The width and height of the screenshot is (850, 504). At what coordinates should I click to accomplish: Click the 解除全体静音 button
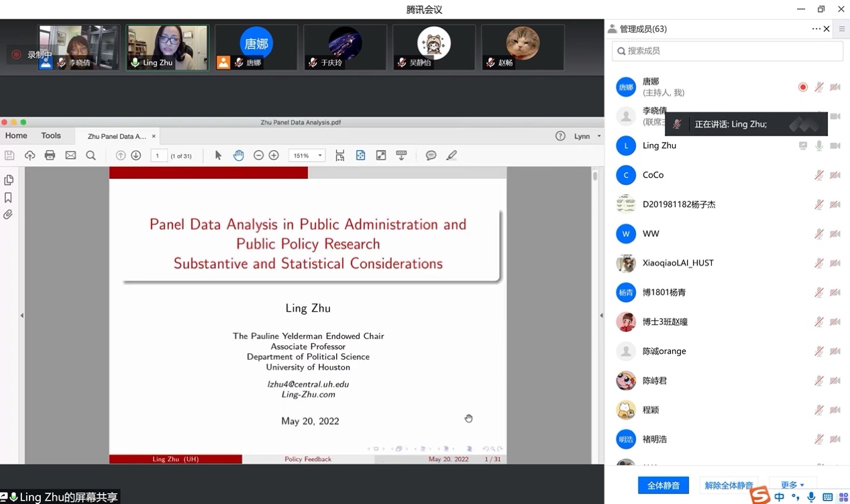tap(729, 485)
